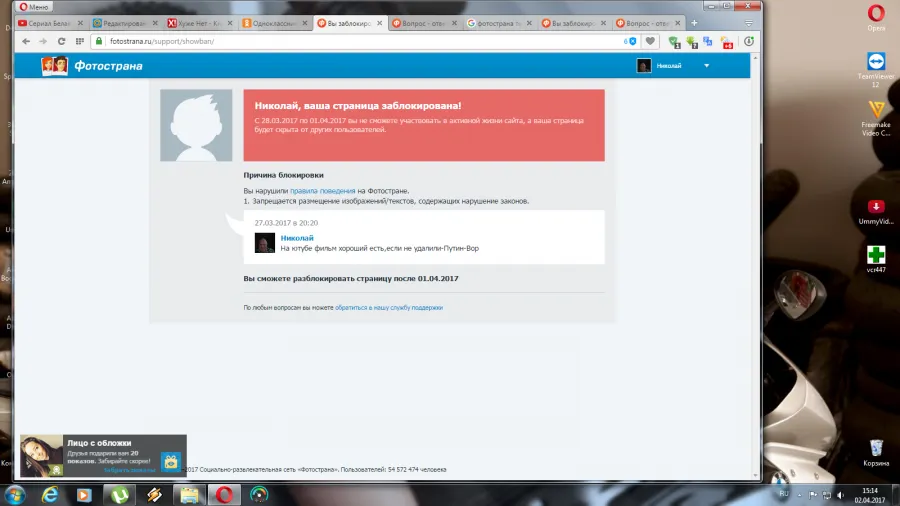
Task: Select the Opera taskbar button
Action: (224, 495)
